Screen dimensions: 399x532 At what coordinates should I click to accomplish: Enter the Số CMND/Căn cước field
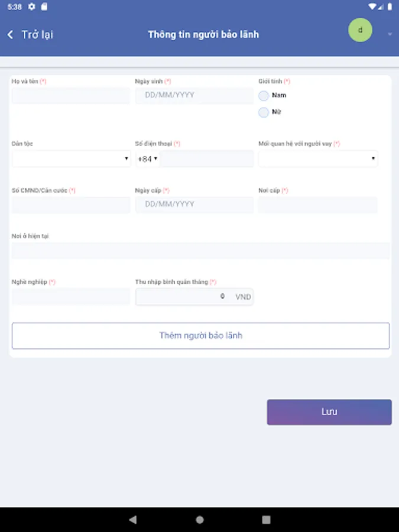71,205
